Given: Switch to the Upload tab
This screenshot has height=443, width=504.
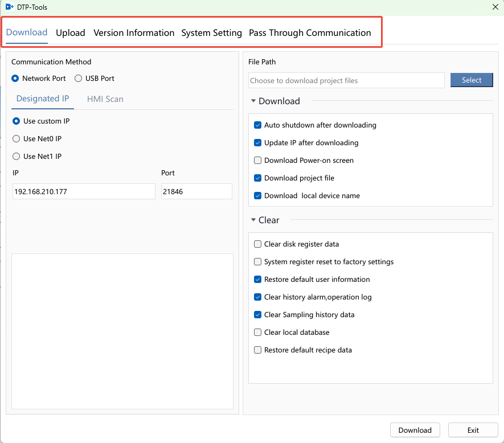Looking at the screenshot, I should (x=71, y=33).
